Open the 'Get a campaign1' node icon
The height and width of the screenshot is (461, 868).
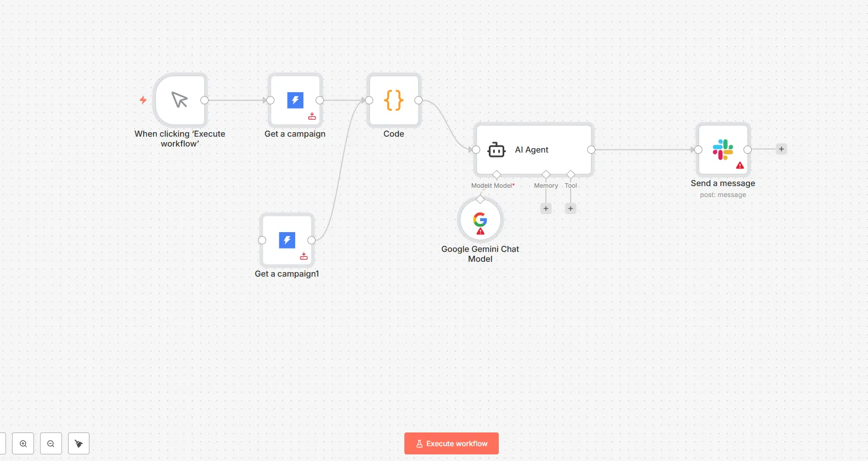287,240
